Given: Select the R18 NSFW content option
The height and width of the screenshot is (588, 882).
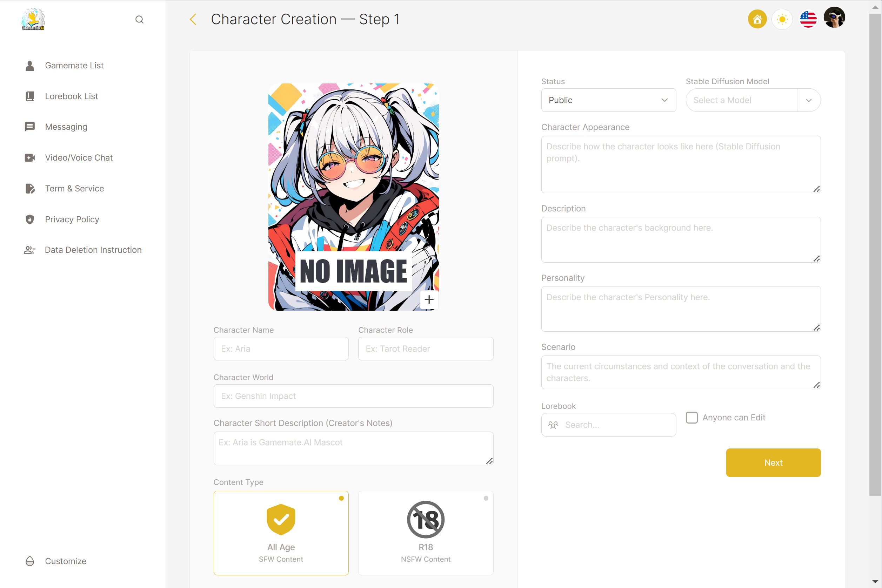Looking at the screenshot, I should pyautogui.click(x=426, y=533).
